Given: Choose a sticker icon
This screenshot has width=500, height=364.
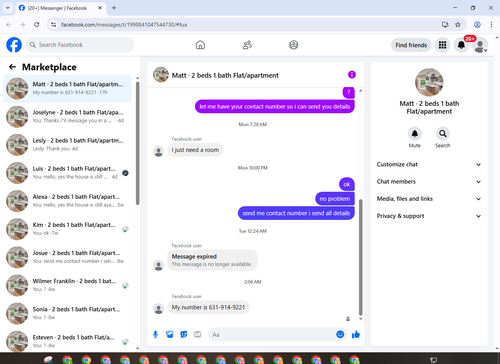Looking at the screenshot, I should point(184,334).
